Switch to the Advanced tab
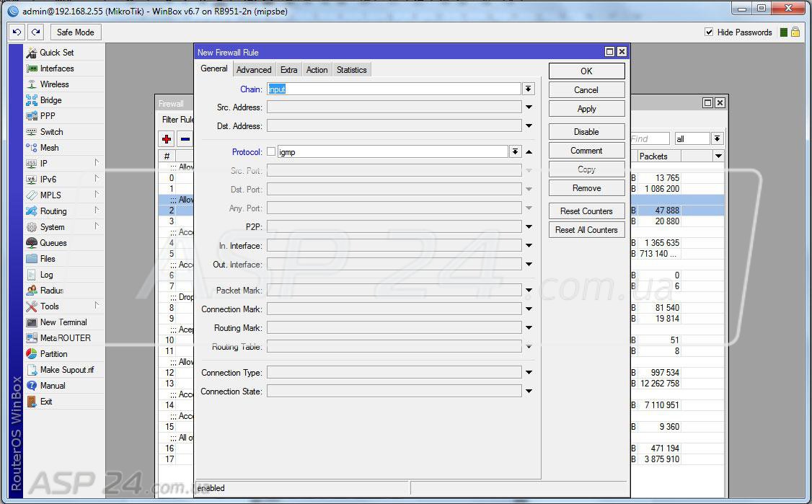This screenshot has width=812, height=504. tap(254, 70)
